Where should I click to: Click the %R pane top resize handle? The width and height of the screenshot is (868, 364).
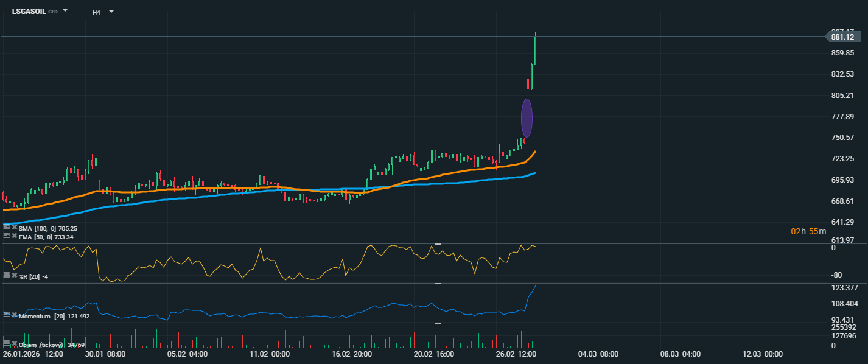[x=436, y=244]
